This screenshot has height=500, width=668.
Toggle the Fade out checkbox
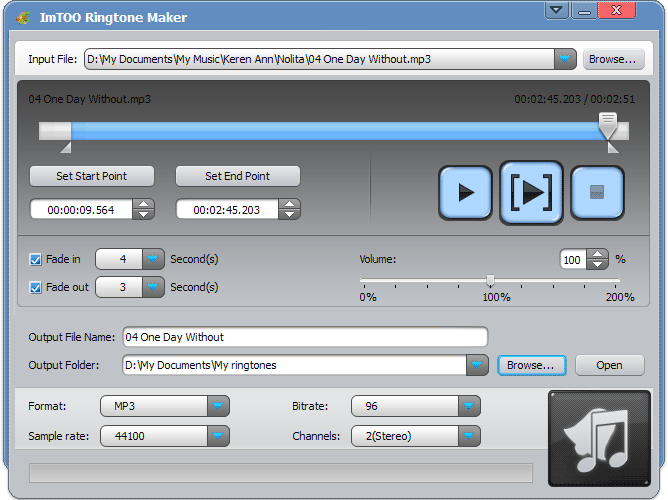point(35,287)
